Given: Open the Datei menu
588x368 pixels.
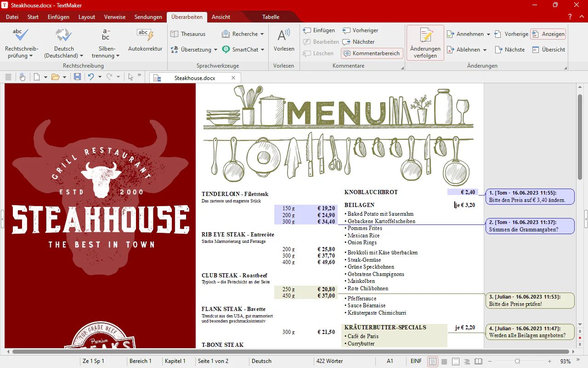Looking at the screenshot, I should click(12, 17).
